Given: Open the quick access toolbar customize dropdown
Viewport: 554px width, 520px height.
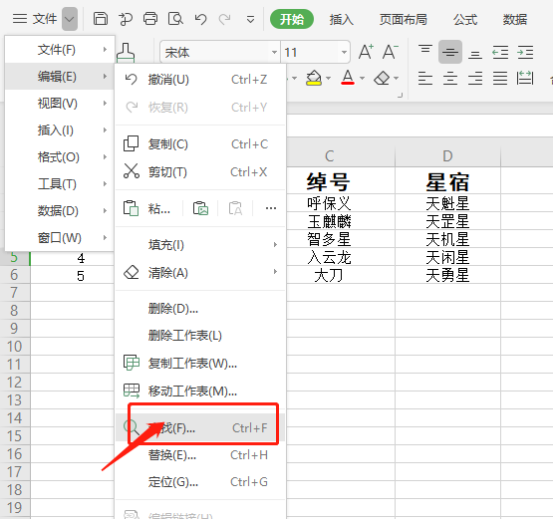Looking at the screenshot, I should click(250, 19).
